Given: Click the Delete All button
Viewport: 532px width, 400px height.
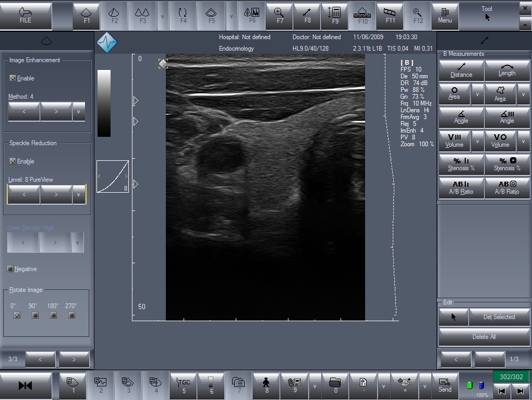Looking at the screenshot, I should [484, 336].
